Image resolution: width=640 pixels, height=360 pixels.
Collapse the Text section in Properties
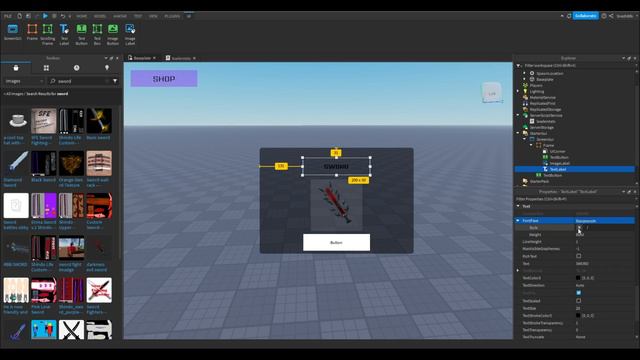point(518,207)
